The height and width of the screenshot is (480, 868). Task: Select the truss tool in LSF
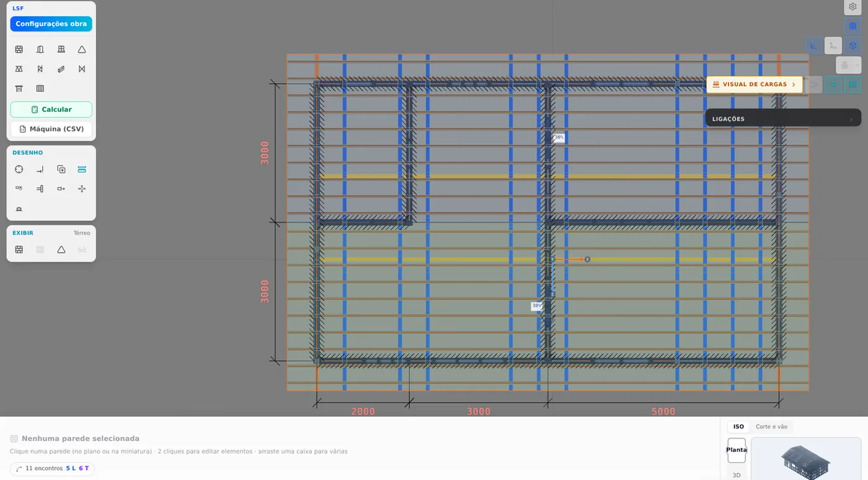pos(19,69)
